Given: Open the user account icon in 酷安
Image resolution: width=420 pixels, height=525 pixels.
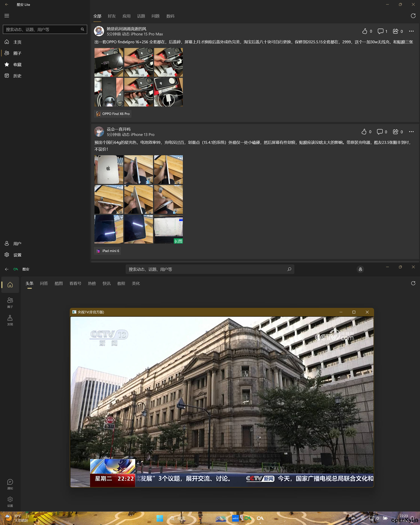Looking at the screenshot, I should [360, 269].
